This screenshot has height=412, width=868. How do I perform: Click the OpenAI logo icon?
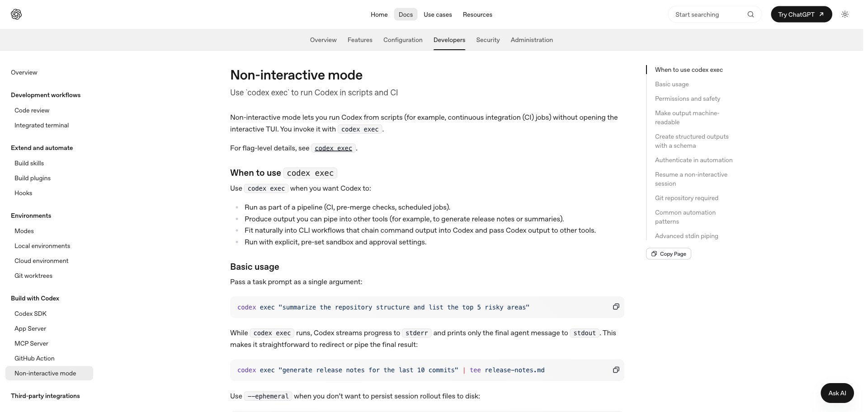[16, 14]
